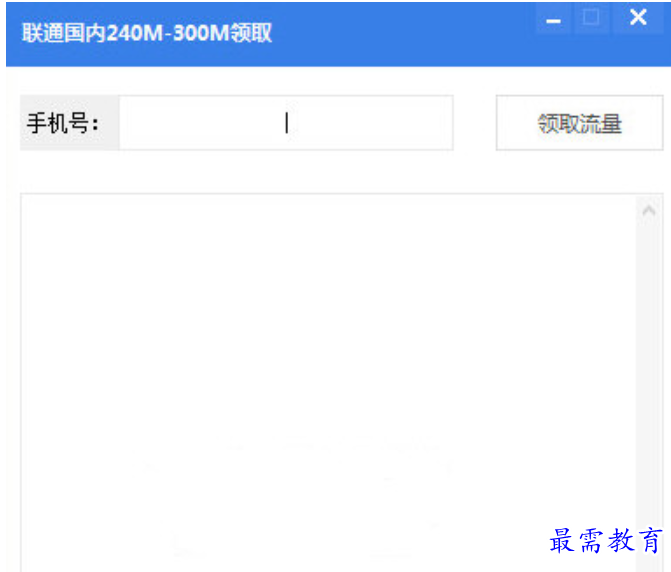The width and height of the screenshot is (671, 572).
Task: Click the scrollbar up arrow in the log area
Action: pyautogui.click(x=649, y=210)
